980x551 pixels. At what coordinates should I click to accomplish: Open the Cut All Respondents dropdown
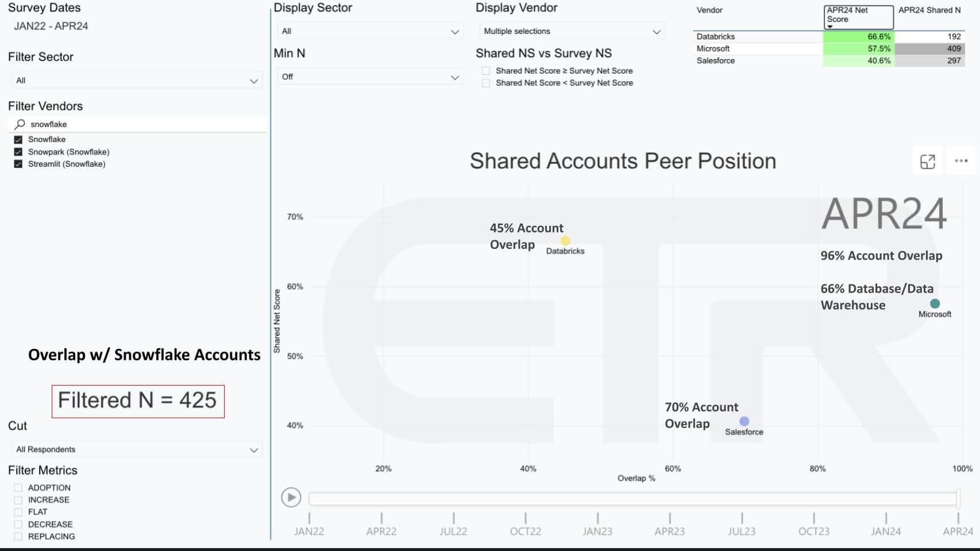(137, 449)
